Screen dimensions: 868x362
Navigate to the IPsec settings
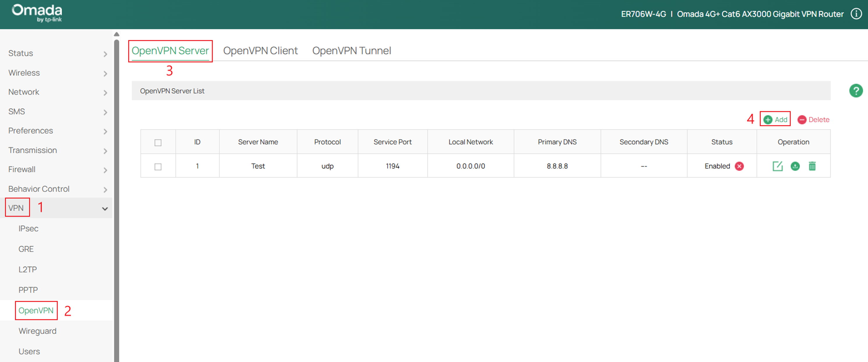tap(28, 229)
